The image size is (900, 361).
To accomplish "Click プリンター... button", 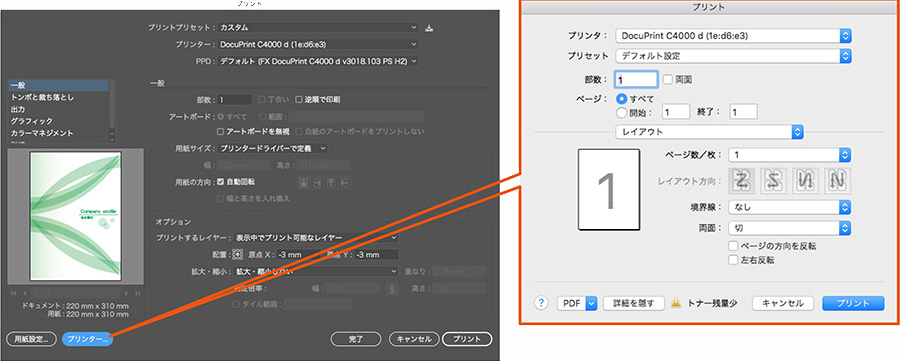I will [x=88, y=339].
